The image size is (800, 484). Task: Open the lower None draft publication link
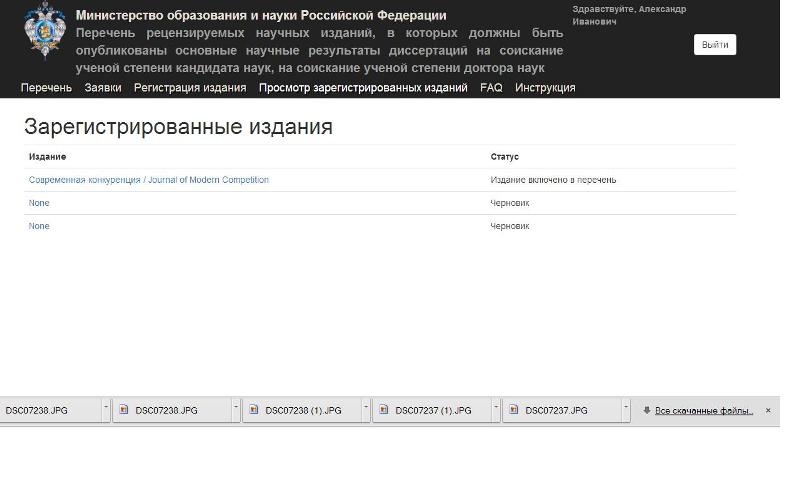click(x=39, y=226)
